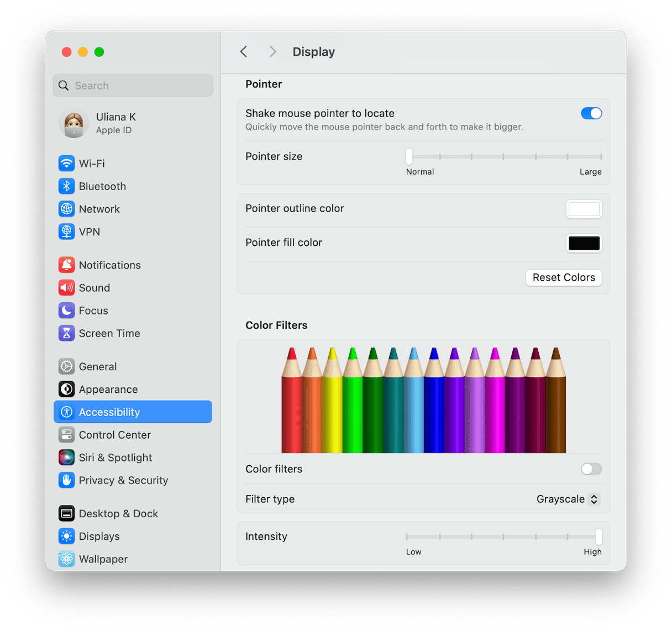This screenshot has width=672, height=631.
Task: Click the Large label under Pointer size
Action: click(591, 172)
